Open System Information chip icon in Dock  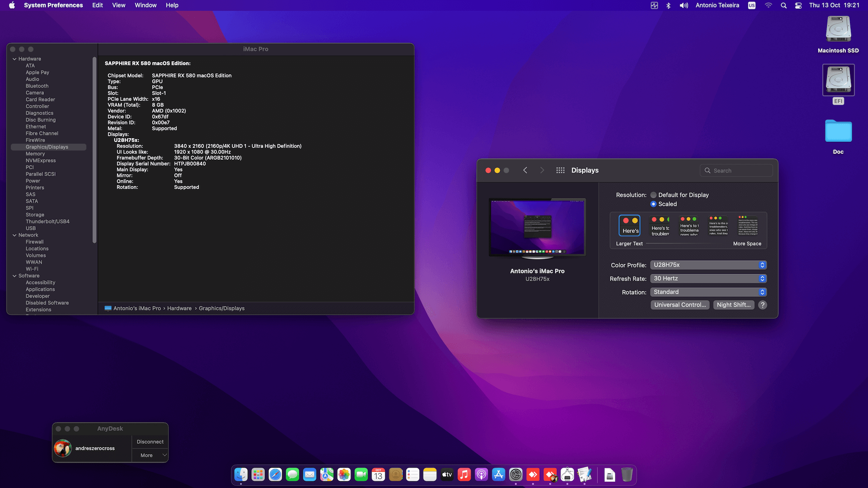pyautogui.click(x=567, y=474)
